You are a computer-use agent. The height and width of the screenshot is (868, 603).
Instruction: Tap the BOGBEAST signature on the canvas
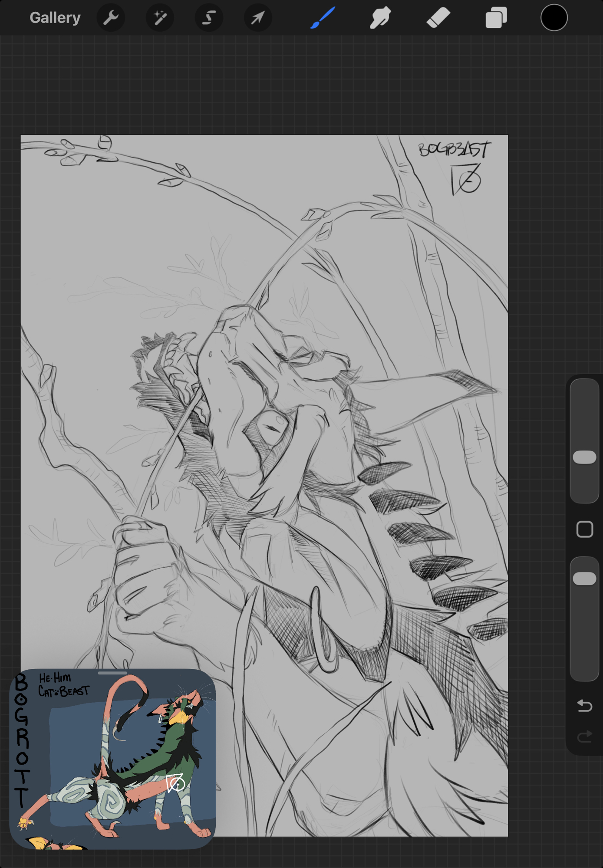pos(454,150)
